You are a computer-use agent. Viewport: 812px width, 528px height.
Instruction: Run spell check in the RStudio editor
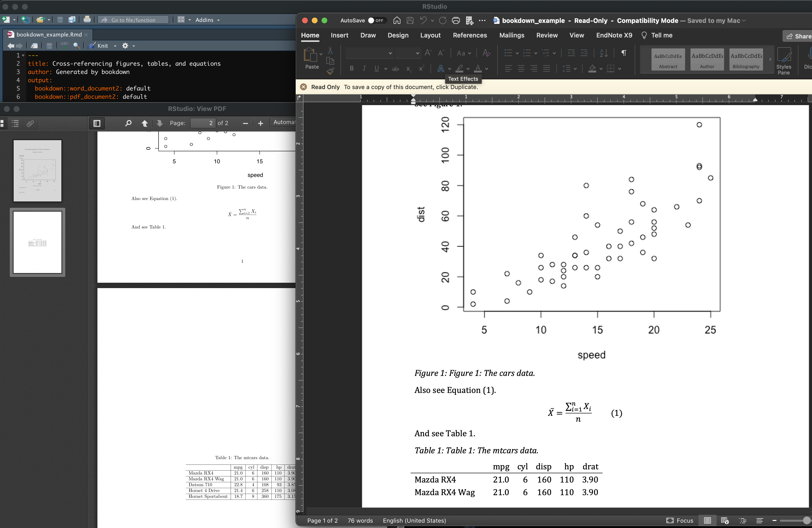click(64, 45)
